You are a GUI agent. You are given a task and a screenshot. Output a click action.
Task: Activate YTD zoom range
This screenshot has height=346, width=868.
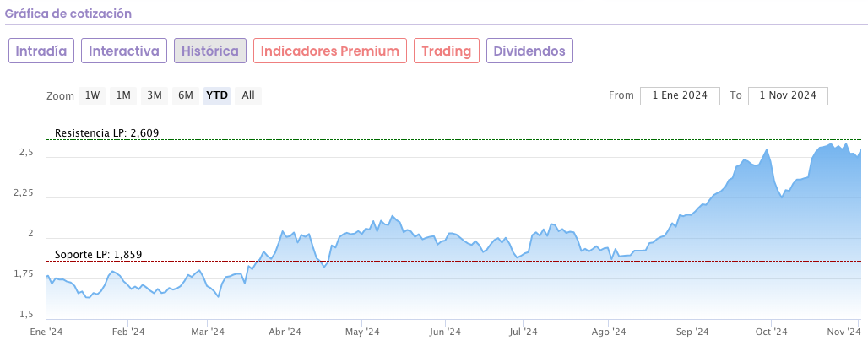pyautogui.click(x=217, y=95)
